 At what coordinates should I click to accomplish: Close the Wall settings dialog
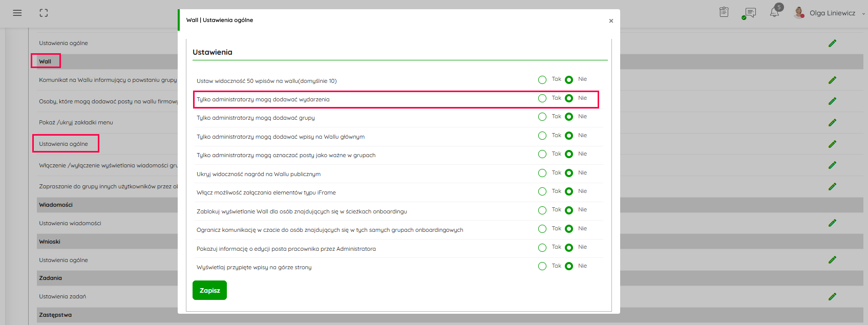pos(611,21)
